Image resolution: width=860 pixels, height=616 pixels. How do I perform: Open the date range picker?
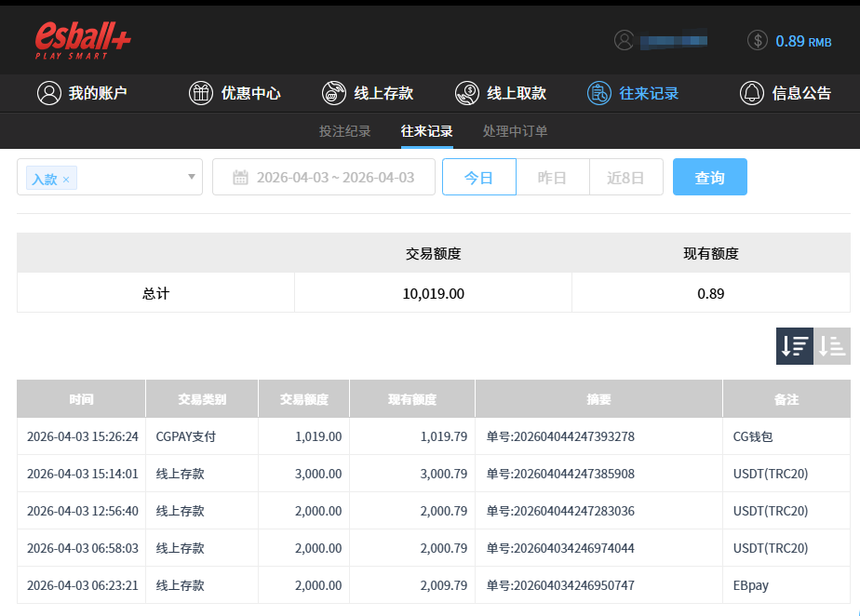pyautogui.click(x=324, y=177)
